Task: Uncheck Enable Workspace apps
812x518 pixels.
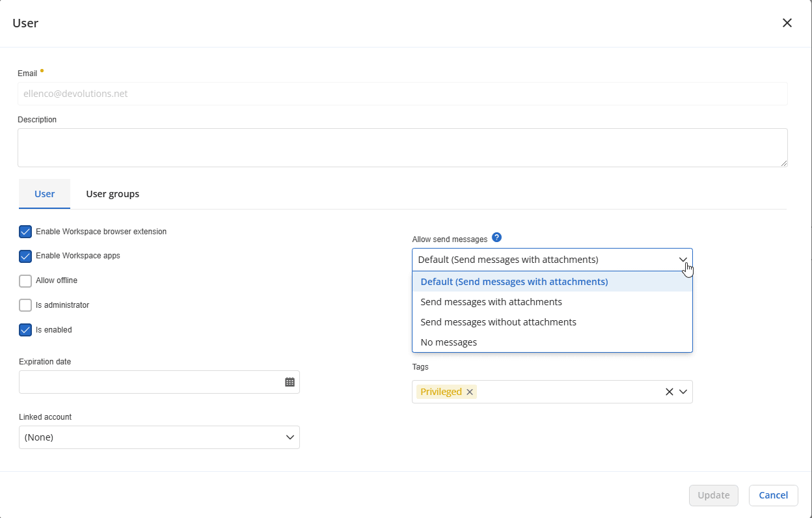Action: coord(25,256)
